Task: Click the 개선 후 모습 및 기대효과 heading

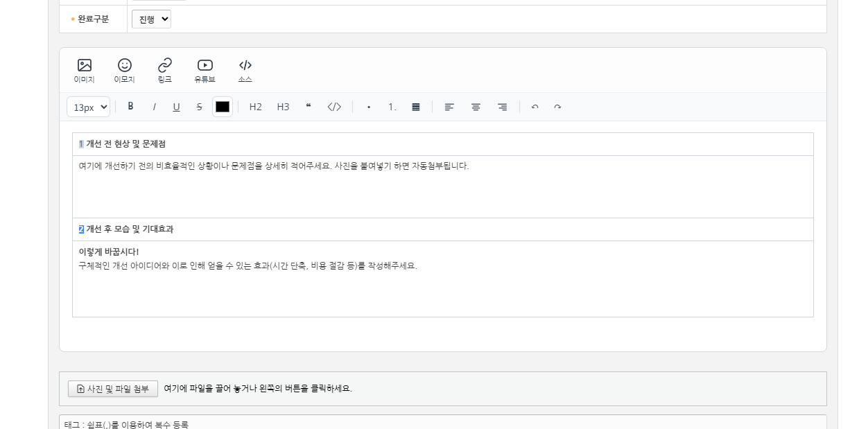Action: [130, 229]
